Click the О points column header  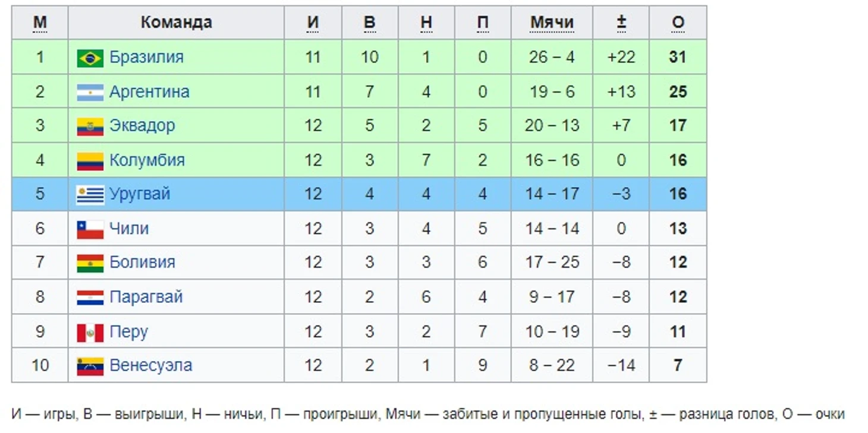pos(678,23)
